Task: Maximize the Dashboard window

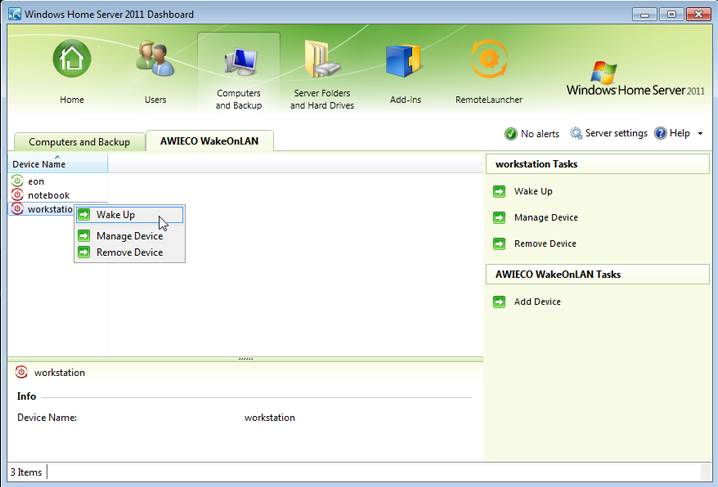Action: (x=671, y=14)
